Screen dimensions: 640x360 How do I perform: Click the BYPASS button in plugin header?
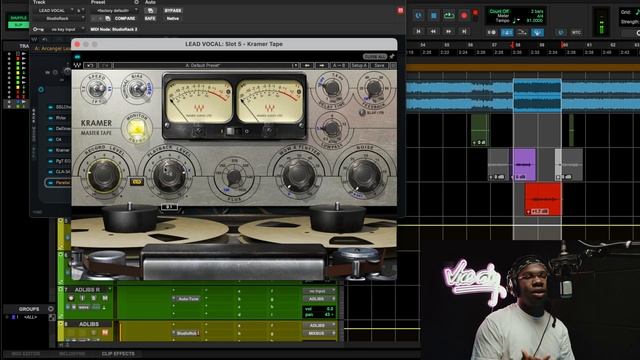click(173, 11)
